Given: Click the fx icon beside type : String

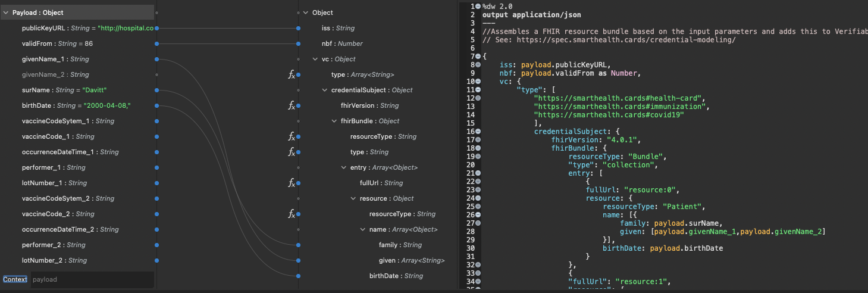Looking at the screenshot, I should click(292, 152).
